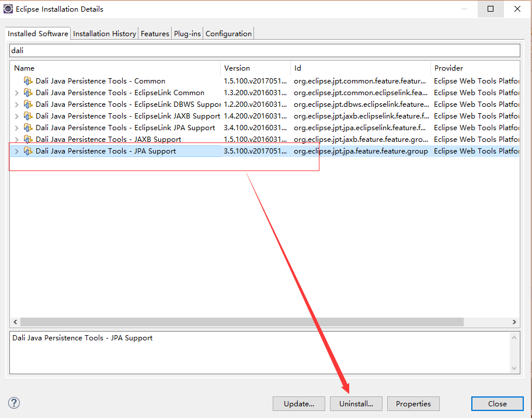Viewport: 532px width, 418px height.
Task: Click the description pane scroll-up arrow
Action: pyautogui.click(x=514, y=337)
